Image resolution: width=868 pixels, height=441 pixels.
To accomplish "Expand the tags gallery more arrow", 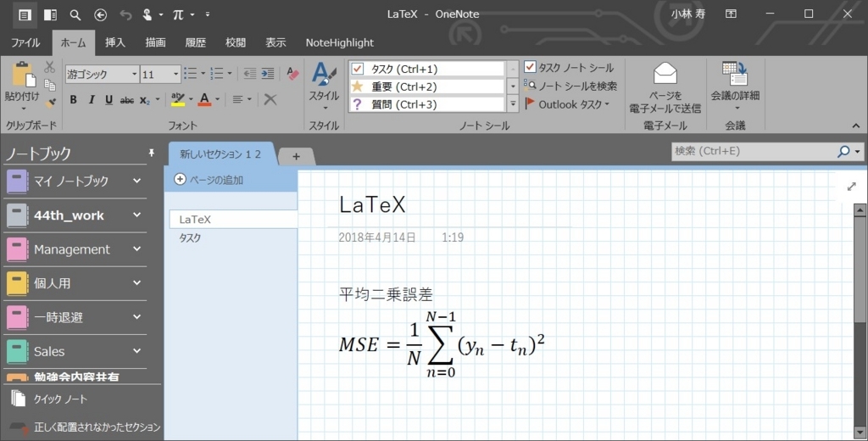I will pyautogui.click(x=513, y=104).
